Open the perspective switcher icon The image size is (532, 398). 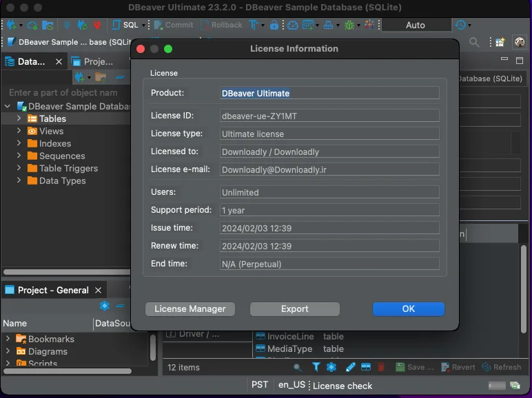500,42
